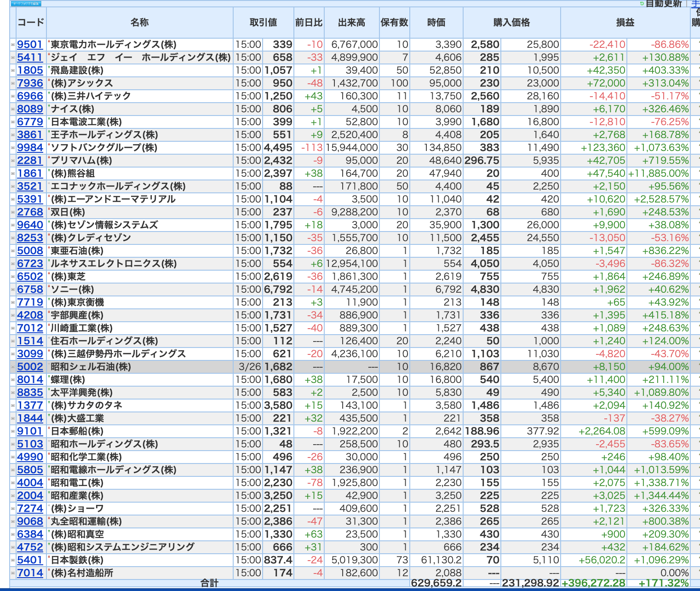Open stock code link 1844

click(30, 418)
